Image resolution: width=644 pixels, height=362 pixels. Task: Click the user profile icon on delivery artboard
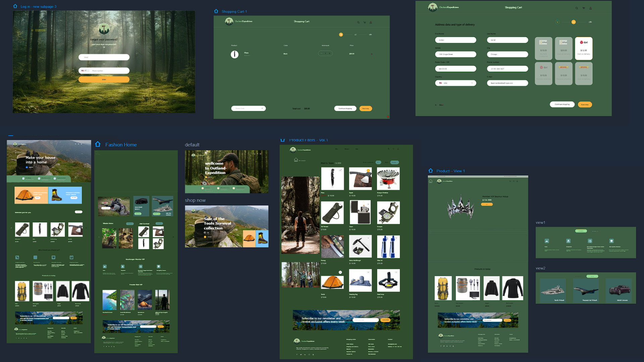(x=591, y=8)
